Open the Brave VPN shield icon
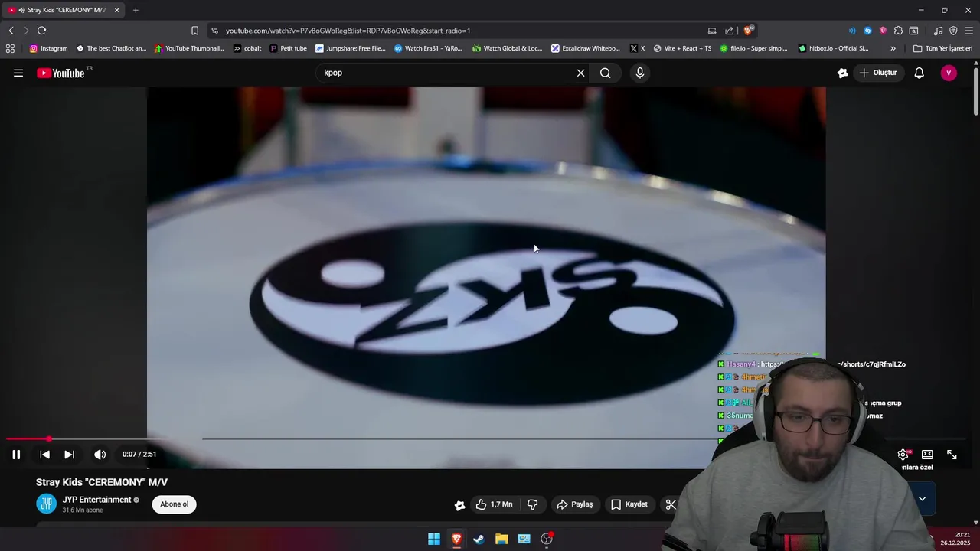The width and height of the screenshot is (980, 551). coord(953,31)
